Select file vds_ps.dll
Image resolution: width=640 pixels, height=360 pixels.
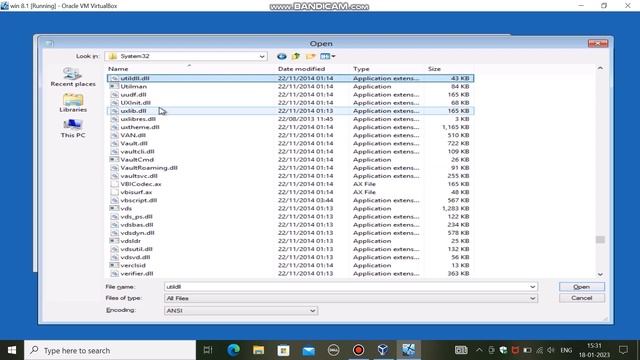(x=290, y=216)
